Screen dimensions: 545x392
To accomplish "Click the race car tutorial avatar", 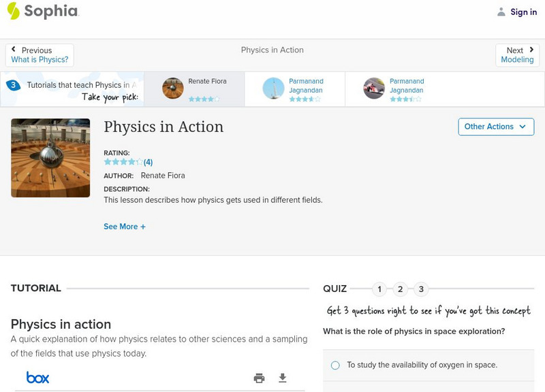I will [x=374, y=88].
